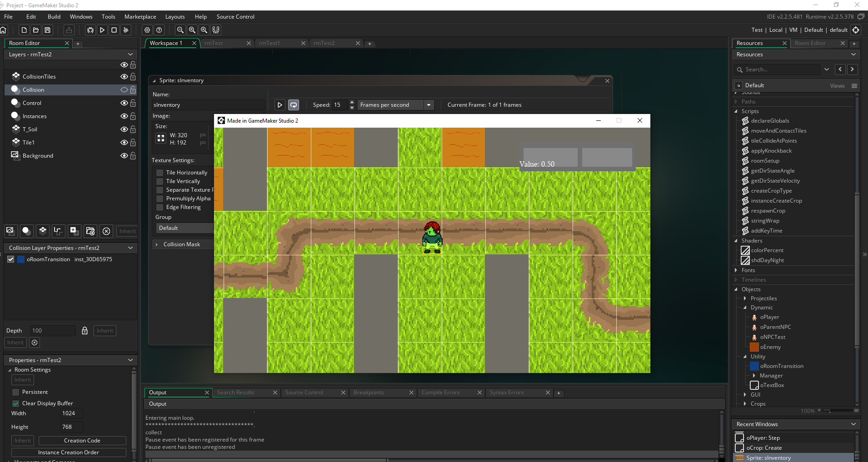Image resolution: width=868 pixels, height=462 pixels.
Task: Run the game with the Play icon
Action: point(102,30)
